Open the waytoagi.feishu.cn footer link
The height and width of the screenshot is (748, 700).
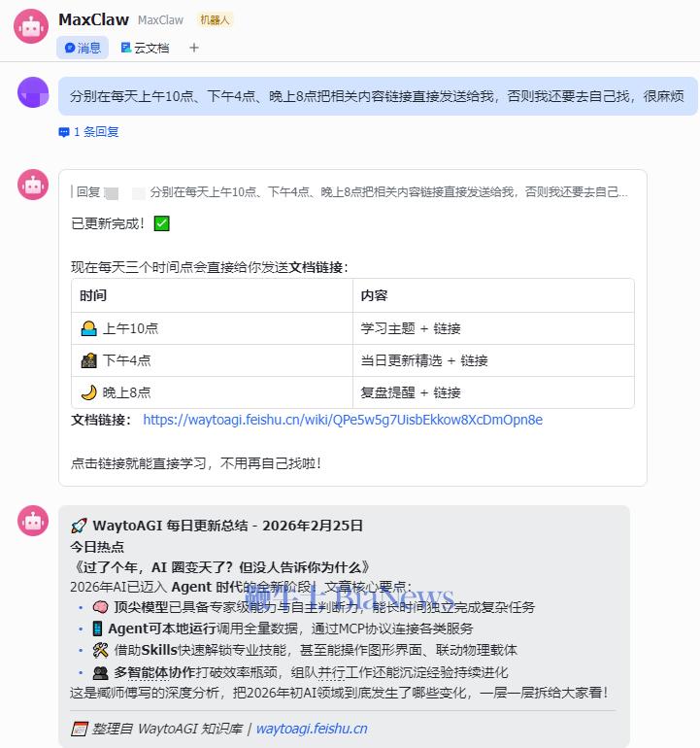coord(311,729)
